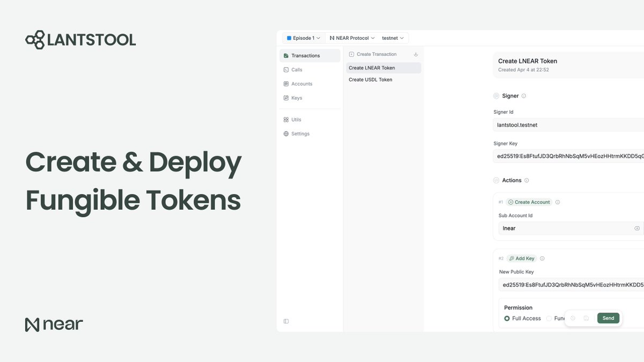
Task: Select the Full Access permission radio button
Action: pyautogui.click(x=507, y=318)
